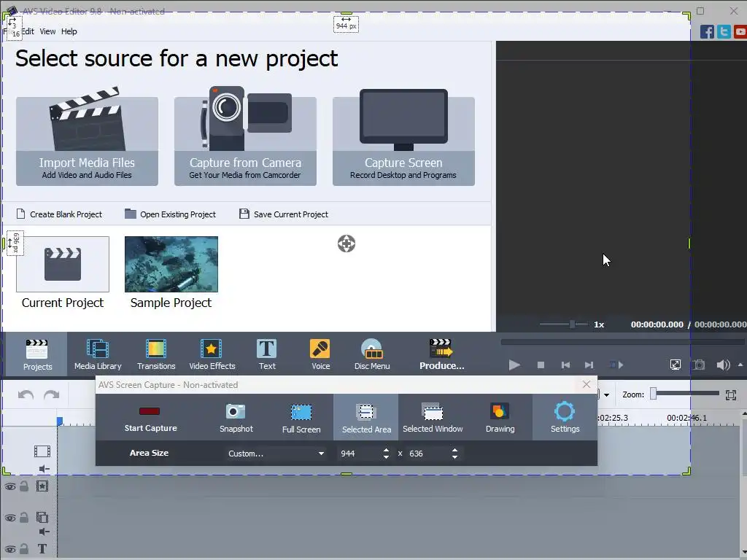This screenshot has height=560, width=747.
Task: Click Open Existing Project
Action: pyautogui.click(x=170, y=214)
